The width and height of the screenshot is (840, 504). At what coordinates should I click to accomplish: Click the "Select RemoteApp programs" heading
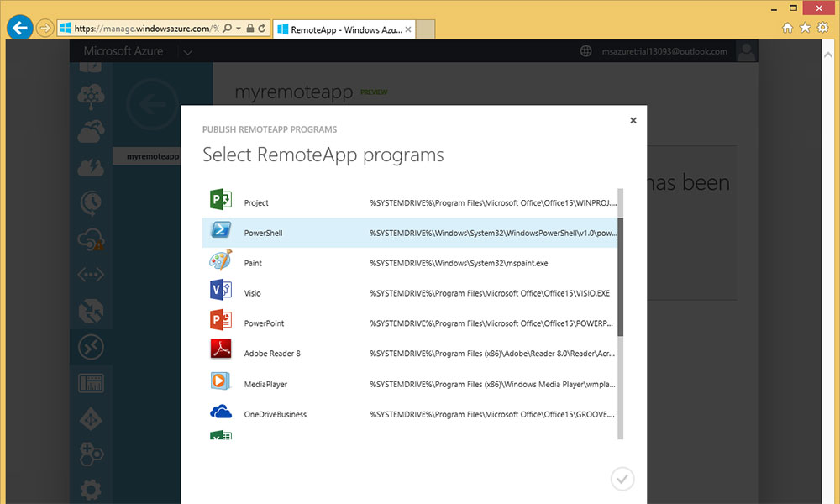(x=323, y=155)
